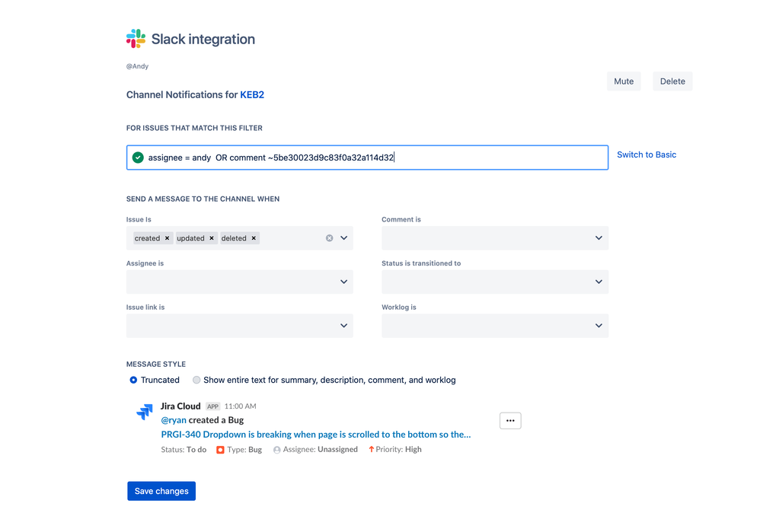
Task: Click Save changes
Action: click(161, 491)
